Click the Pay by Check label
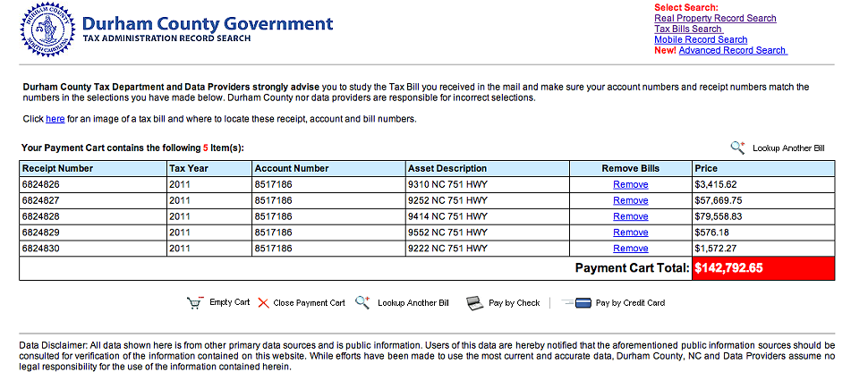 click(515, 303)
